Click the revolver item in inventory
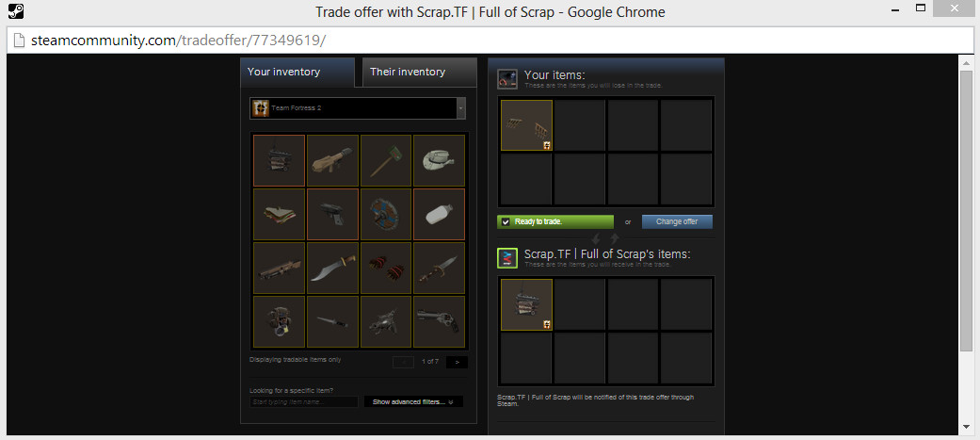 coord(439,321)
